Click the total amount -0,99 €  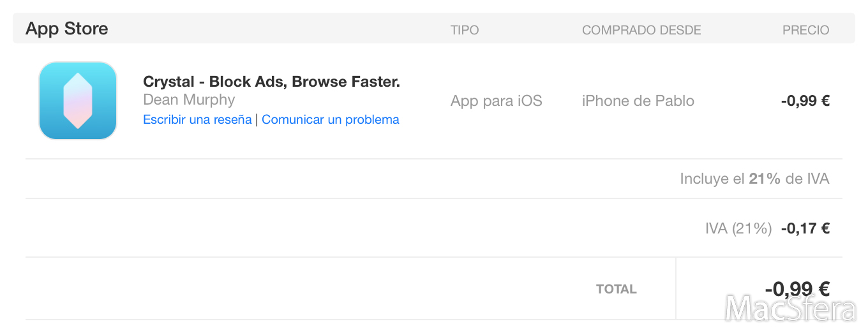[798, 289]
